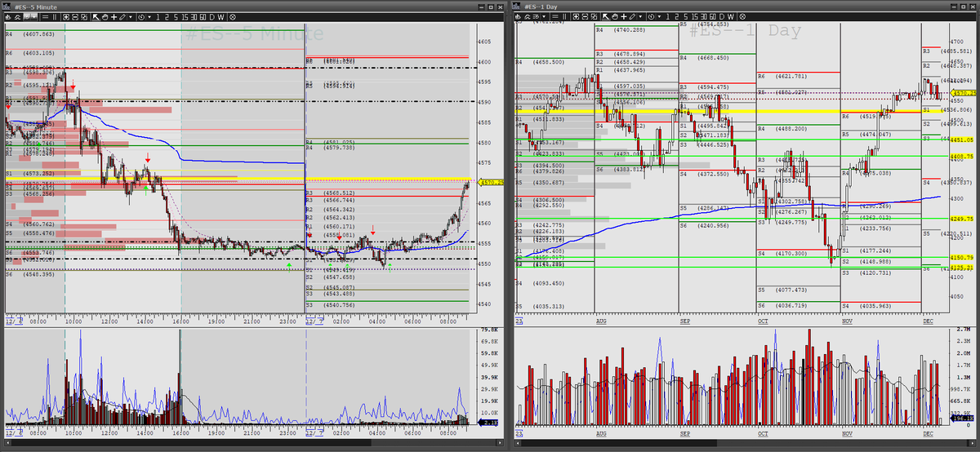Select the arrow pointer tool in 5 Minute window
Viewport: 980px width, 452px height.
coord(95,17)
